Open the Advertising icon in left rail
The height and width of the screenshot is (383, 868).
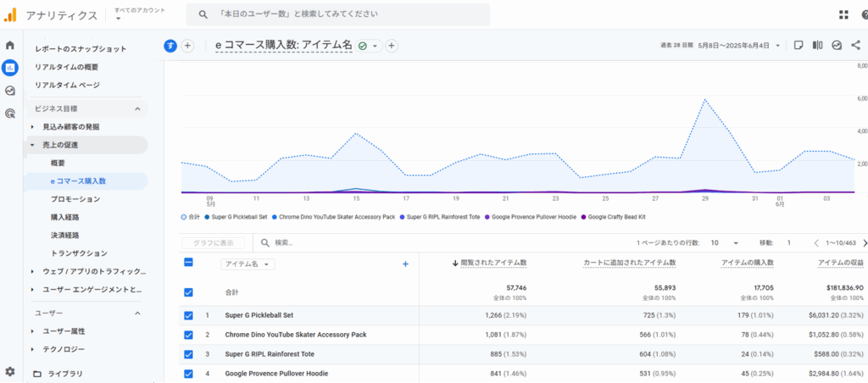[10, 114]
